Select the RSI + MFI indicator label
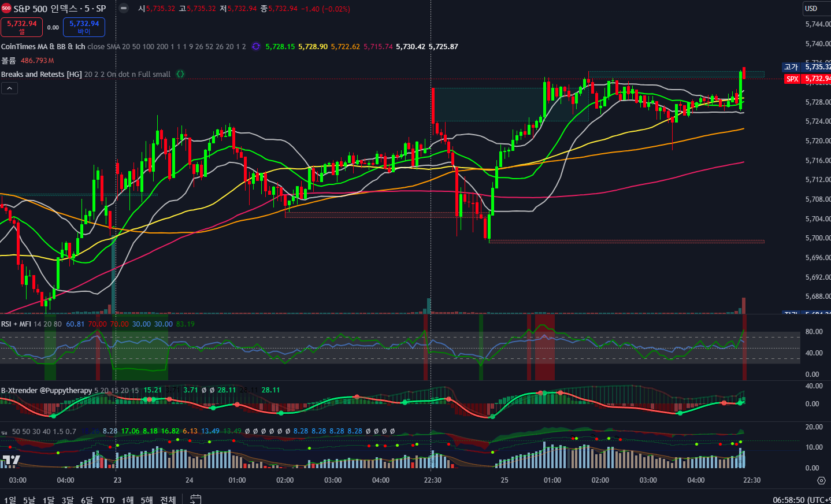Screen dimensions: 831x504 [16, 324]
